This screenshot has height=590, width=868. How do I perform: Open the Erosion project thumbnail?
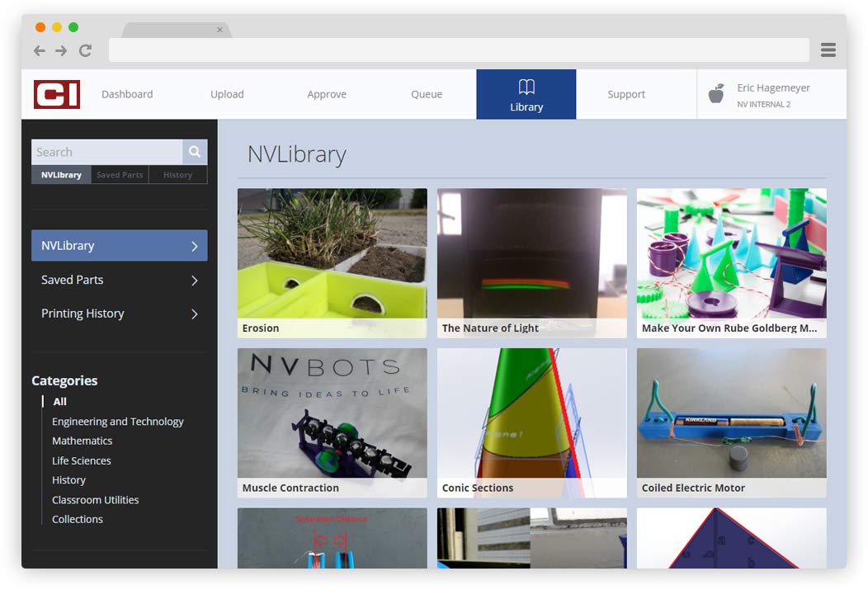click(x=333, y=263)
